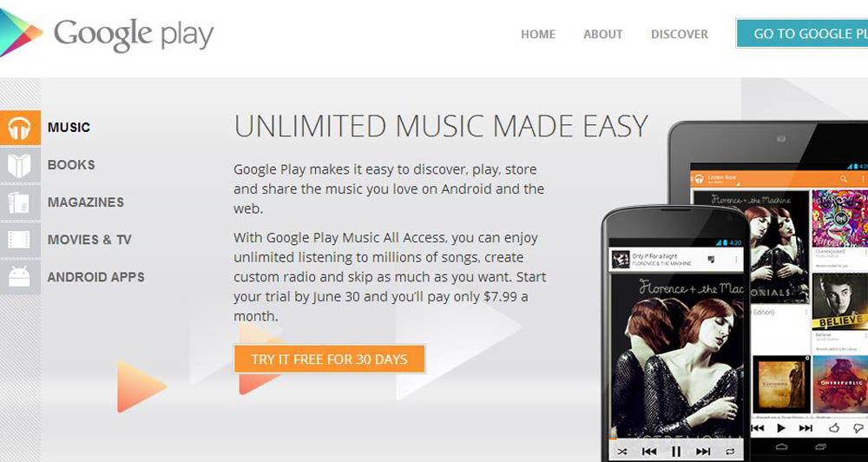The image size is (868, 462).
Task: Select the Books open-book icon
Action: point(20,165)
